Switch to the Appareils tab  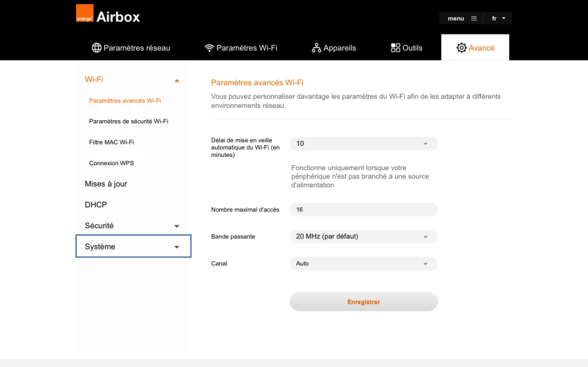coord(333,48)
